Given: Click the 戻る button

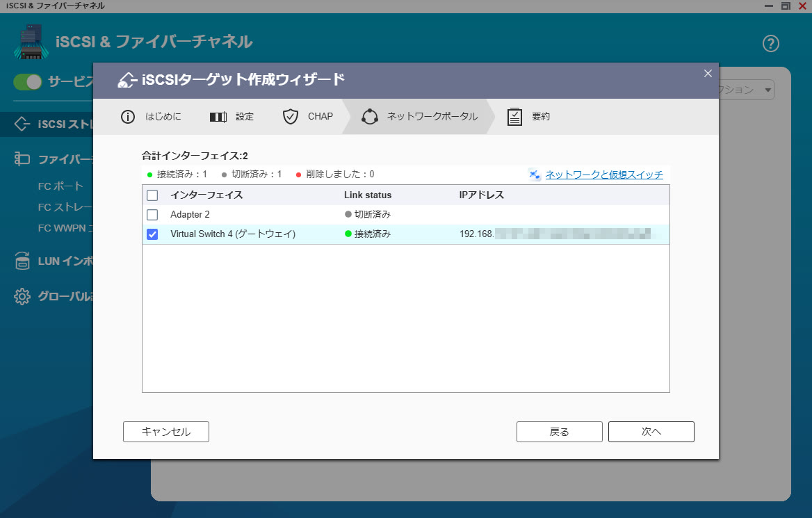Looking at the screenshot, I should point(559,432).
